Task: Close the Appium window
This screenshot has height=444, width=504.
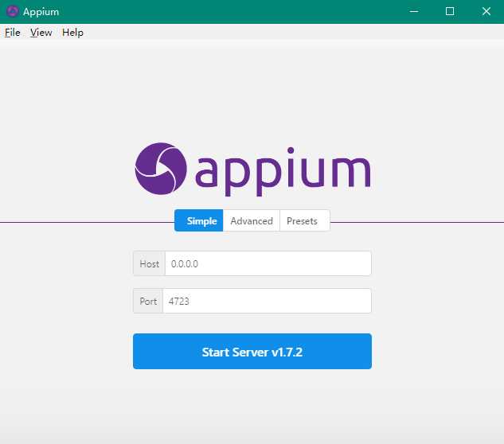Action: coord(486,12)
